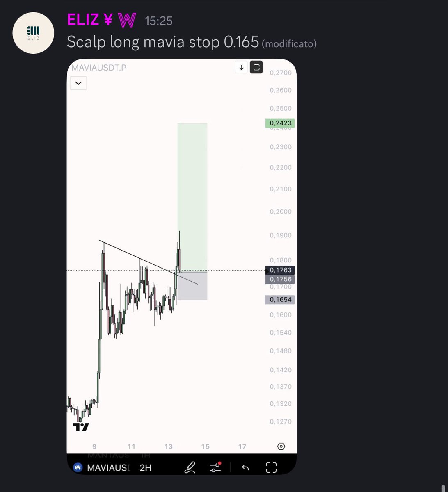Expand the chevron dropdown under MAVIAUSDT.P

click(x=78, y=84)
